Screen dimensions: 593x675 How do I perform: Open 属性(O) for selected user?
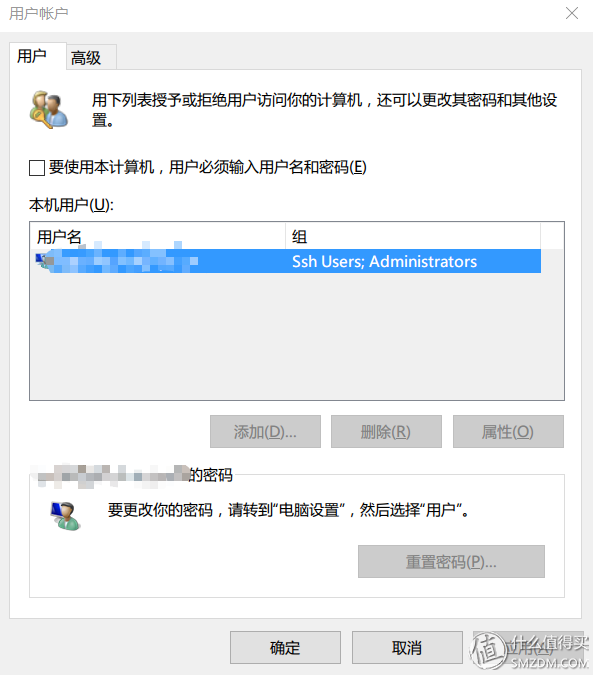pyautogui.click(x=508, y=431)
